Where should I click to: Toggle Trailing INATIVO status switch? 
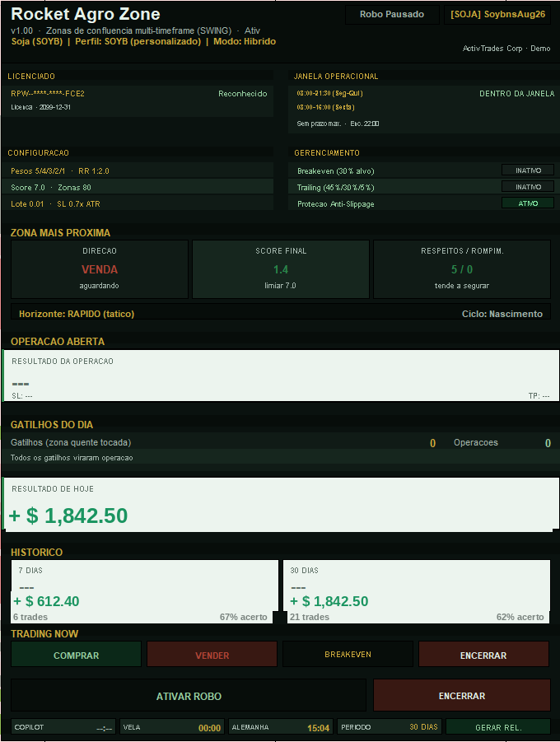[528, 187]
